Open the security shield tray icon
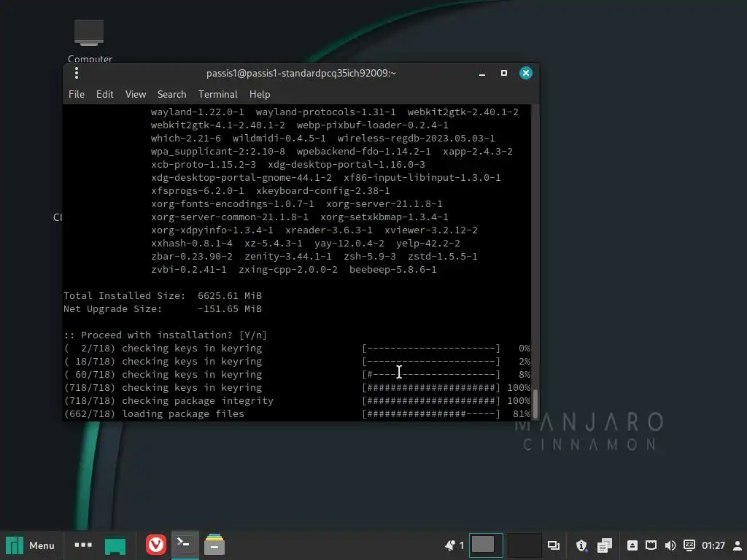This screenshot has height=560, width=747. (581, 545)
